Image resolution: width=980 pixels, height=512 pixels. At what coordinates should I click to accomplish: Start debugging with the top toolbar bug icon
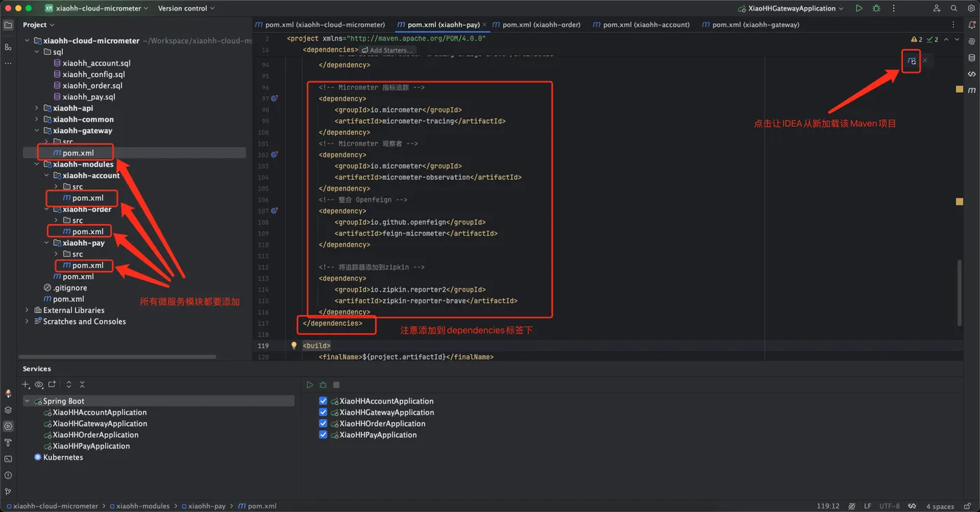click(x=876, y=8)
